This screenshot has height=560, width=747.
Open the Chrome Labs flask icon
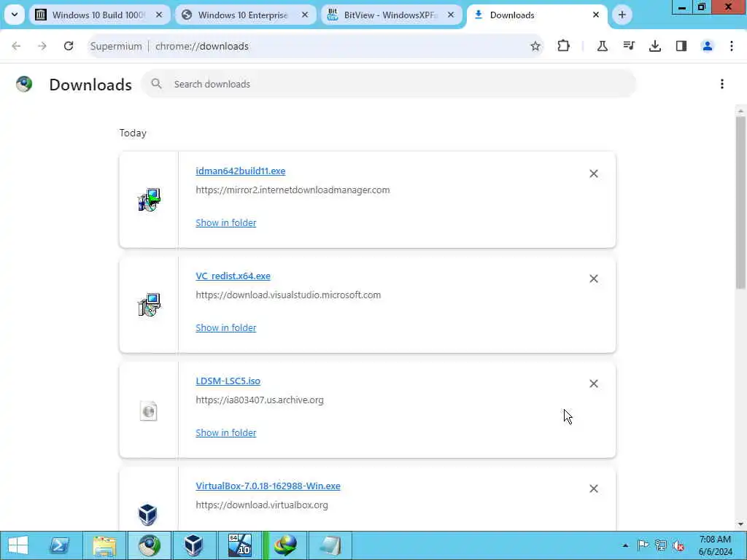click(602, 46)
